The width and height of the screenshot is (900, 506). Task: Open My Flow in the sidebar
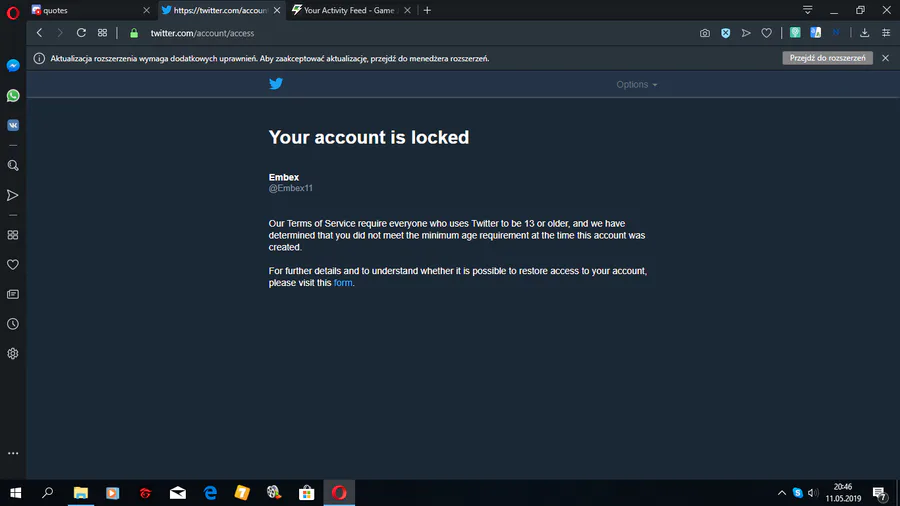(13, 196)
